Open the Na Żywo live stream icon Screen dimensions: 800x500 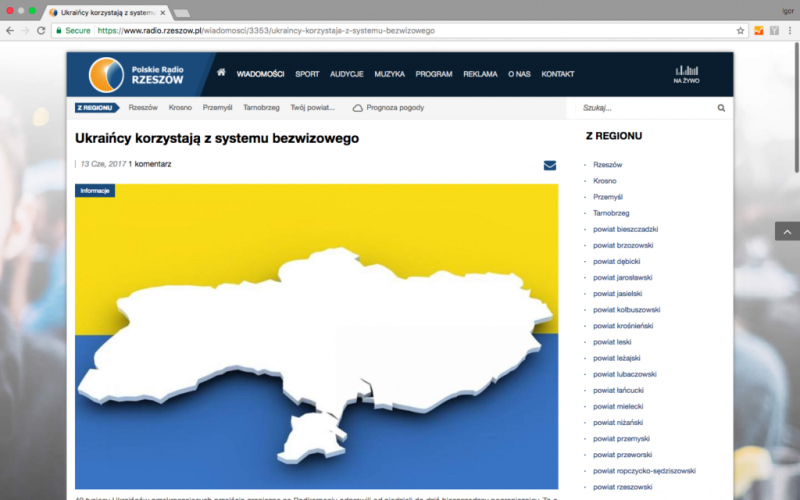tap(685, 74)
